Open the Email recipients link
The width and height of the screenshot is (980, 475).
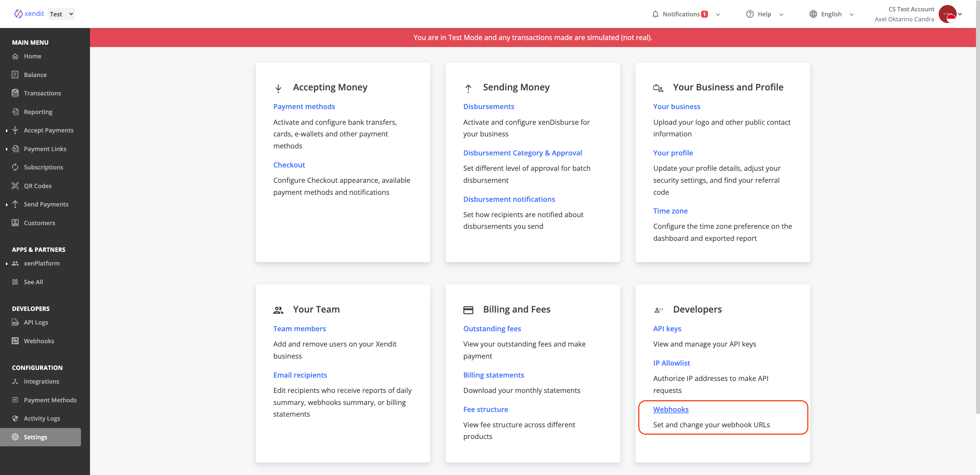pos(300,375)
